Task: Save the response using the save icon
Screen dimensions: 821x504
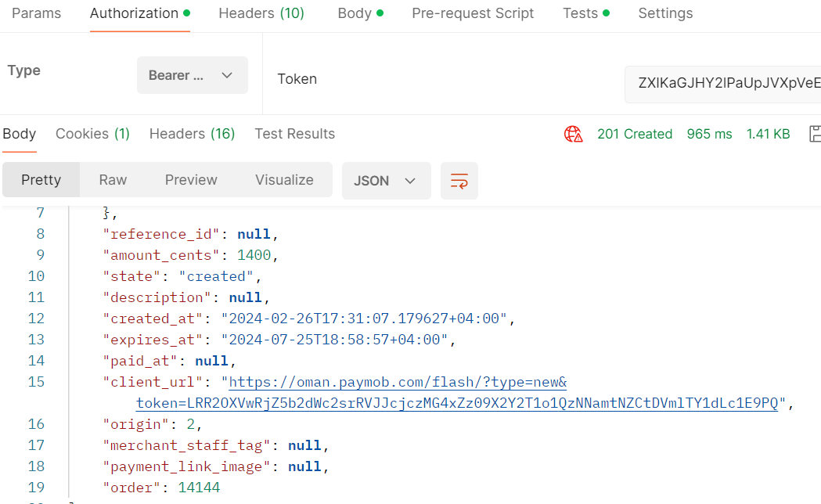Action: [814, 134]
